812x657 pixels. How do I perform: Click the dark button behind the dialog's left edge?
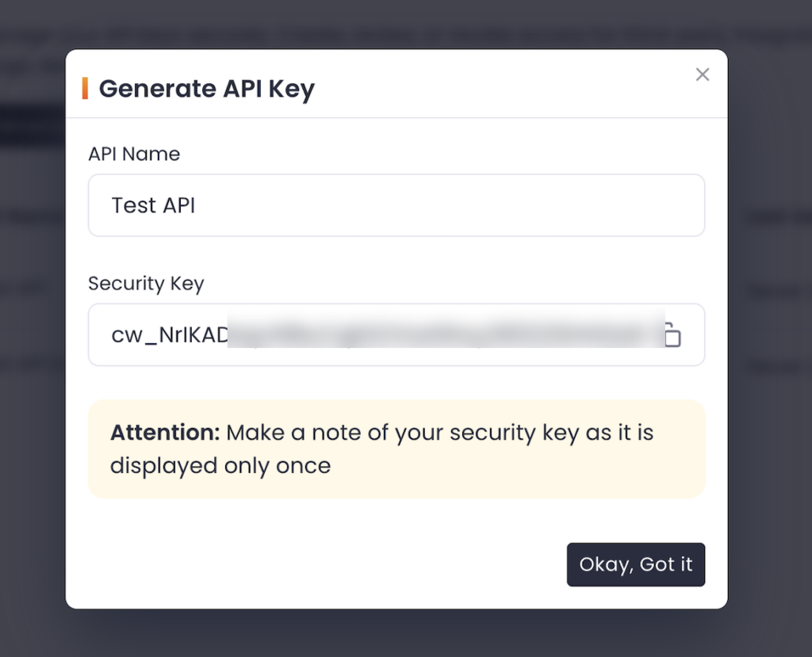coord(32,124)
